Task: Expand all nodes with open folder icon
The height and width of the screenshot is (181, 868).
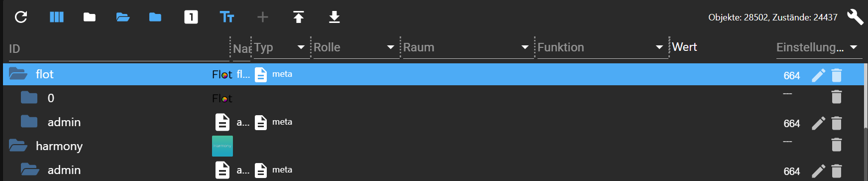Action: 123,17
